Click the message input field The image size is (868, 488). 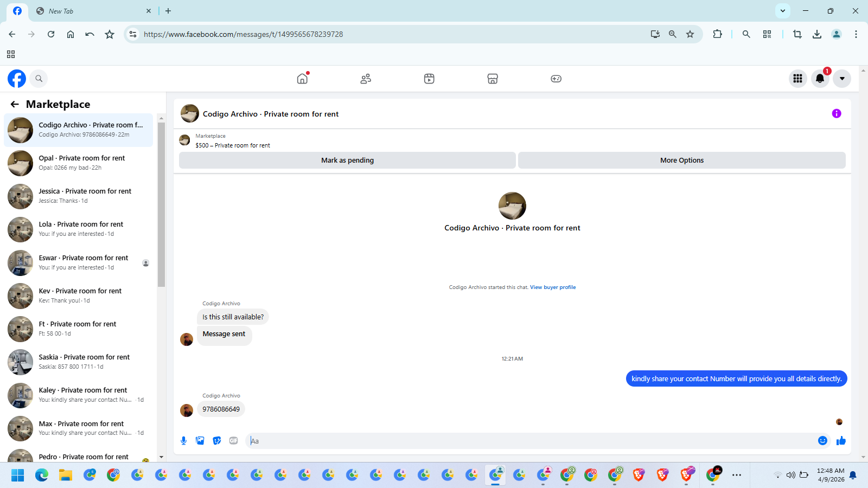532,441
